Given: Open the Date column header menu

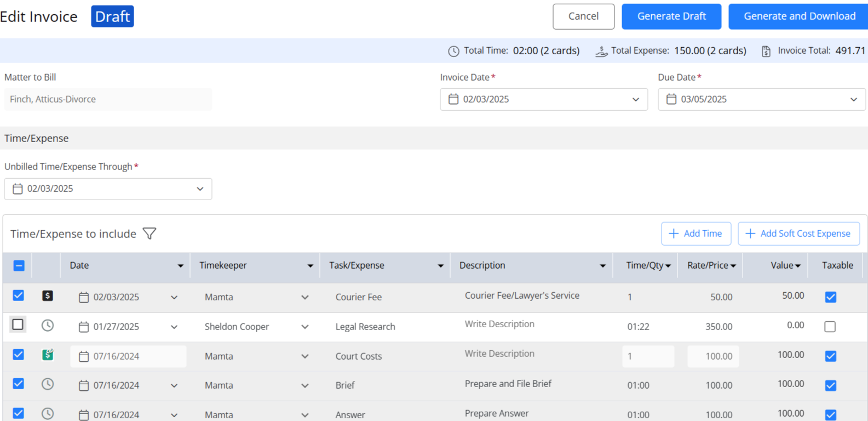Looking at the screenshot, I should 180,266.
